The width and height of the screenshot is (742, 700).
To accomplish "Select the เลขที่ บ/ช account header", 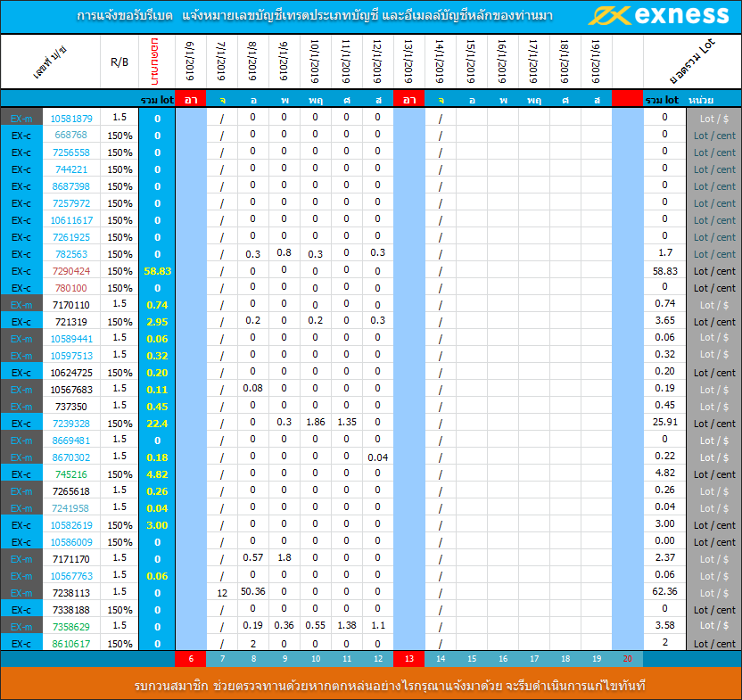I will coord(50,62).
